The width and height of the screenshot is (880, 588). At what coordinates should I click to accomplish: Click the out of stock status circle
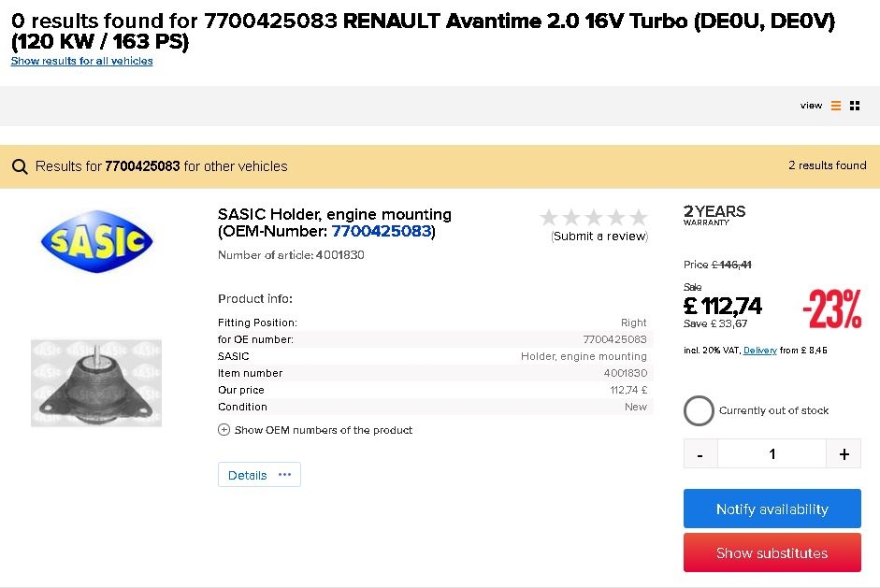click(x=699, y=410)
